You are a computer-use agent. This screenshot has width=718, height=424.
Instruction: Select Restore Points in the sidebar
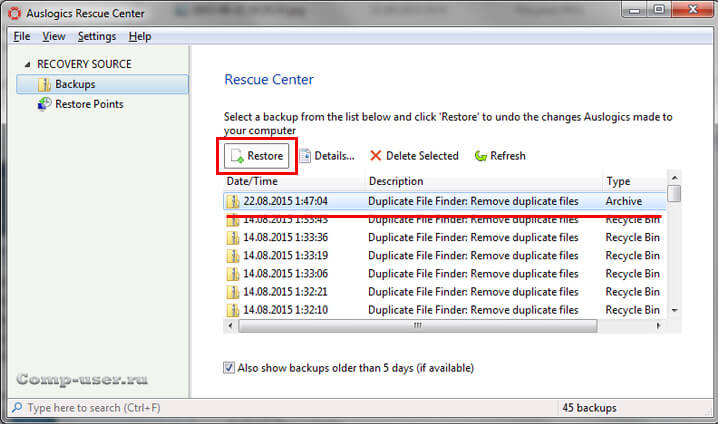pos(89,104)
